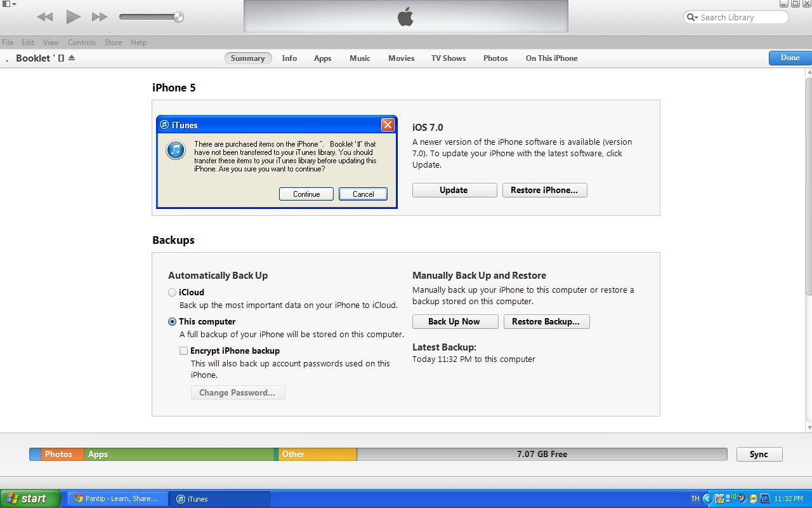Click Continue in the iTunes dialog
The height and width of the screenshot is (508, 812).
point(306,194)
